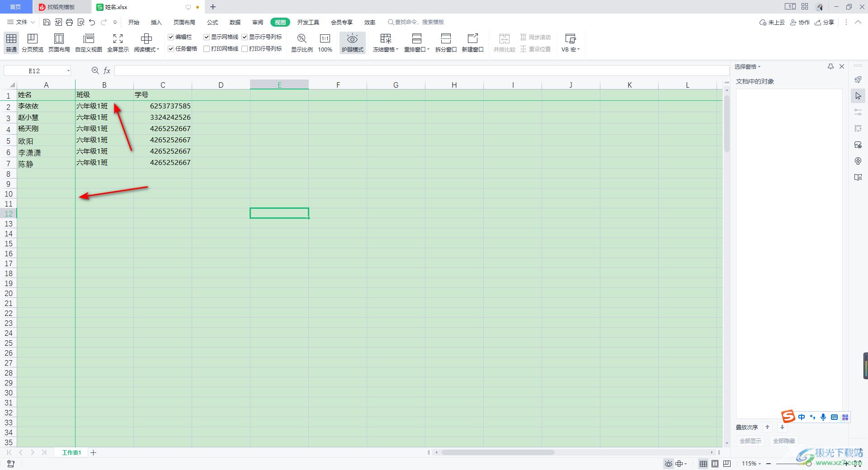The width and height of the screenshot is (868, 470).
Task: Open the 开始 ribbon tab
Action: pyautogui.click(x=133, y=22)
